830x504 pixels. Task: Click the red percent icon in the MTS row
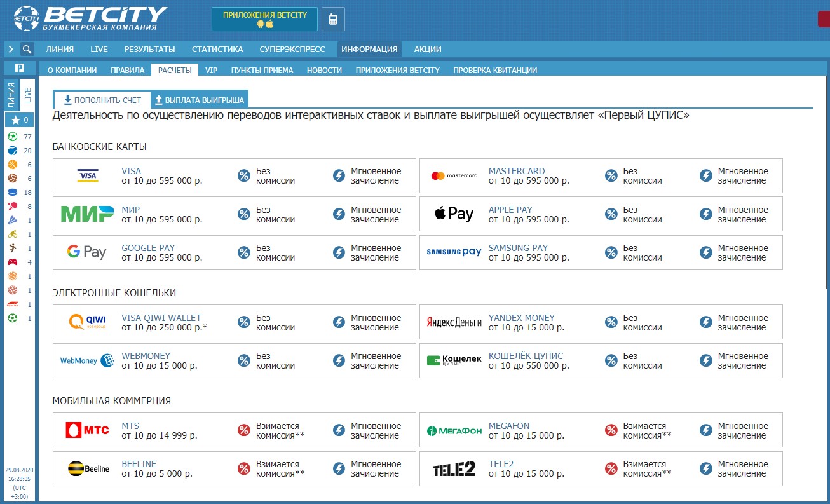[x=244, y=431]
